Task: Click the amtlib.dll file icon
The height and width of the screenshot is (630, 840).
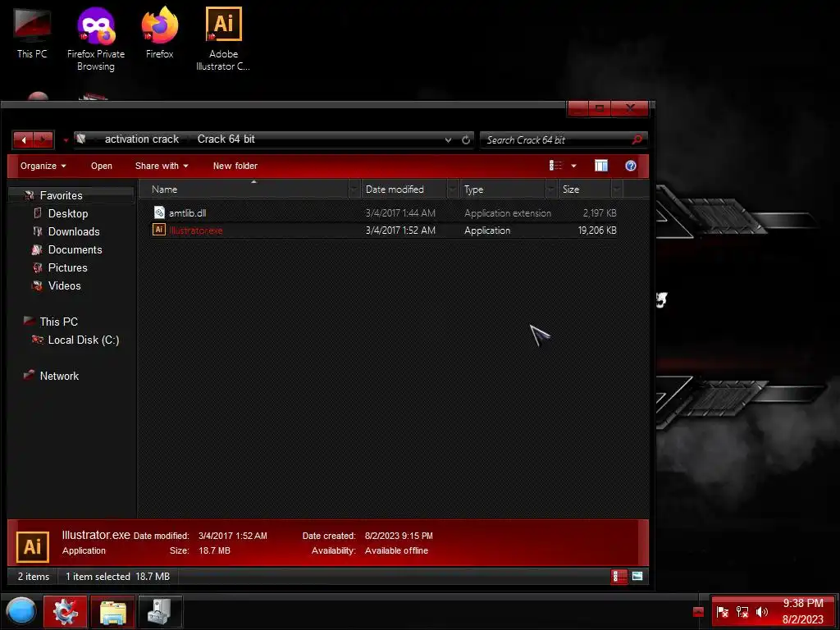Action: (x=159, y=212)
